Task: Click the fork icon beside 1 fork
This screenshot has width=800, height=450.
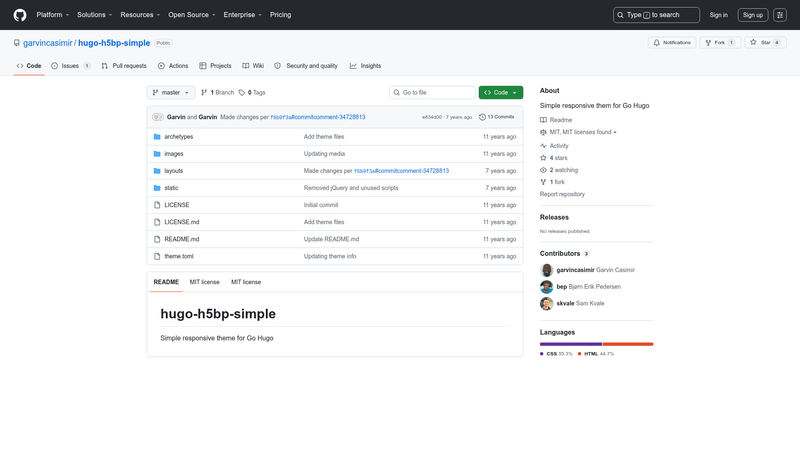Action: pyautogui.click(x=543, y=182)
